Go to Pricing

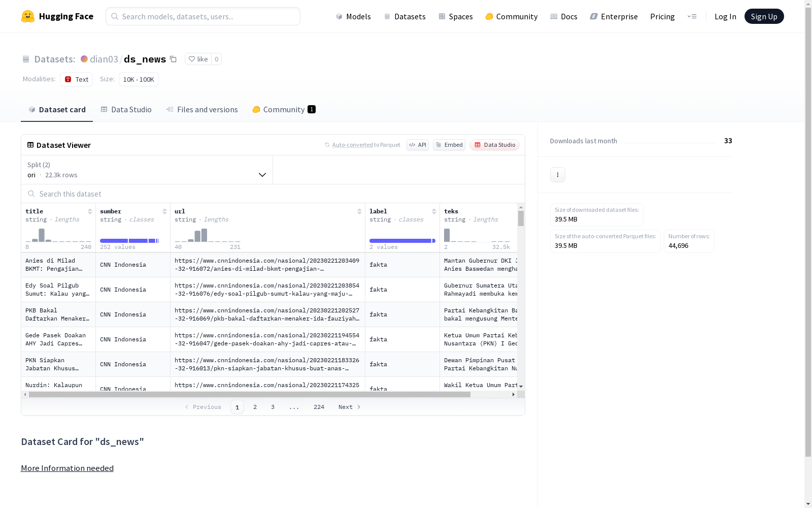click(x=662, y=16)
